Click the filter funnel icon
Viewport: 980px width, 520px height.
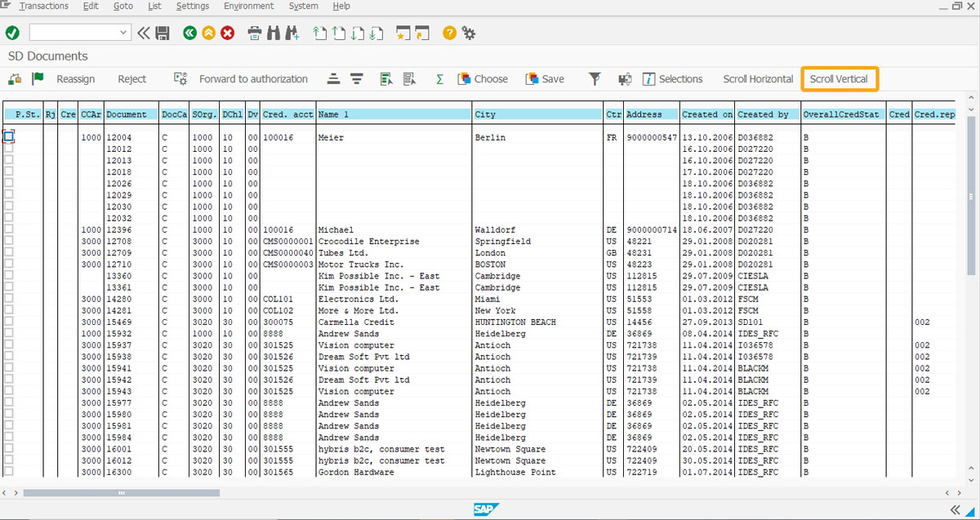click(x=595, y=79)
